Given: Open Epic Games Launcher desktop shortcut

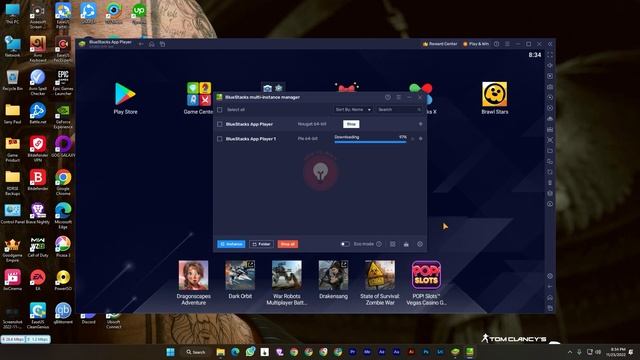Looking at the screenshot, I should pos(63,82).
